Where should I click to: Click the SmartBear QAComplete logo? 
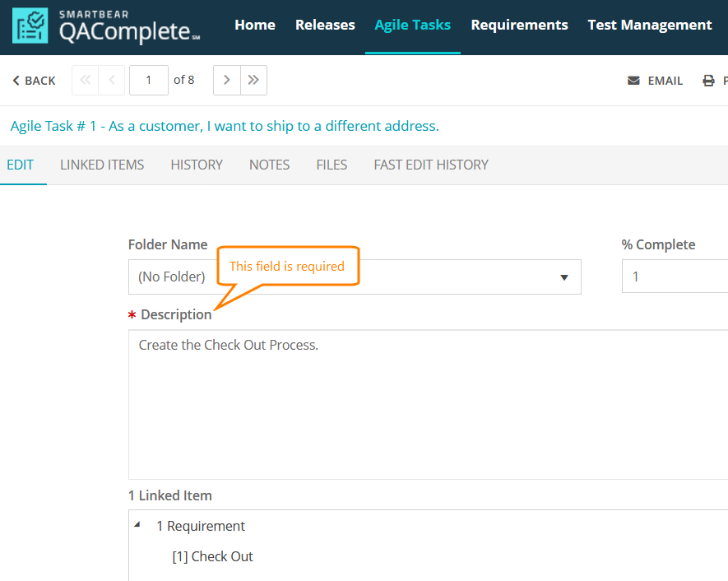(107, 26)
